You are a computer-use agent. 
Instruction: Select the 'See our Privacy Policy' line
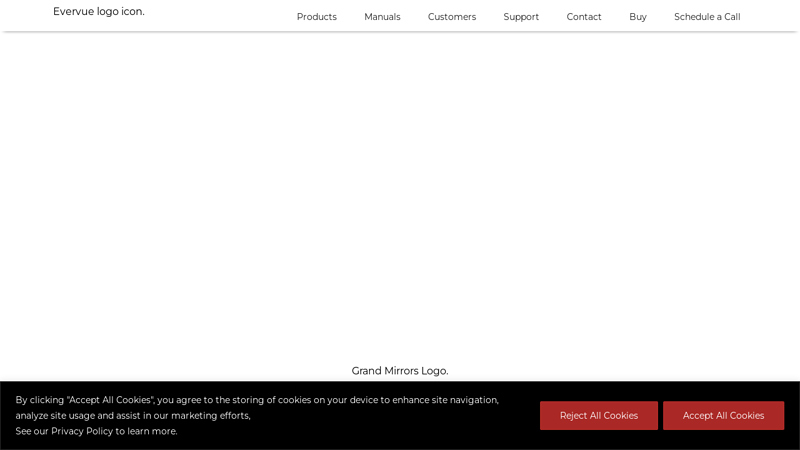coord(96,431)
